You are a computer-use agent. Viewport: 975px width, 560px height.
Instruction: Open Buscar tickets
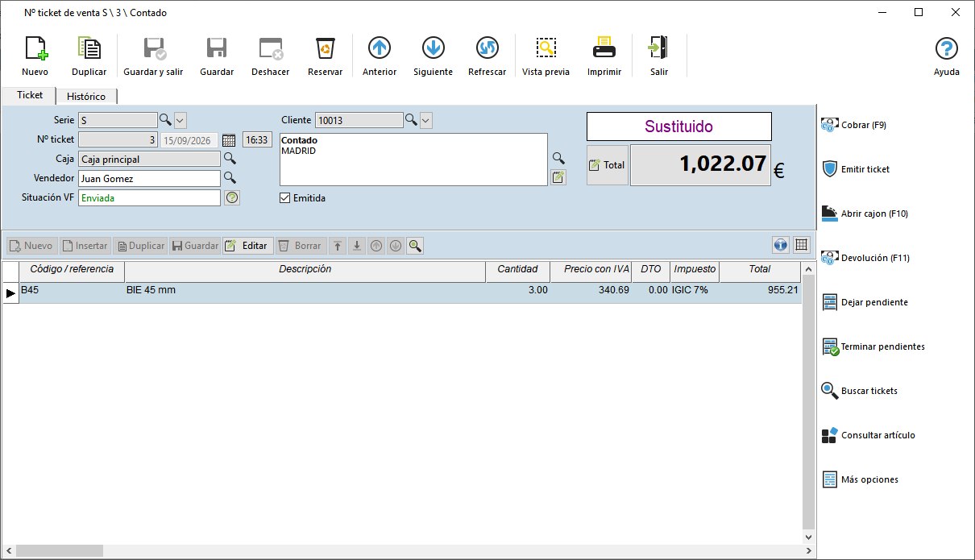[x=859, y=391]
